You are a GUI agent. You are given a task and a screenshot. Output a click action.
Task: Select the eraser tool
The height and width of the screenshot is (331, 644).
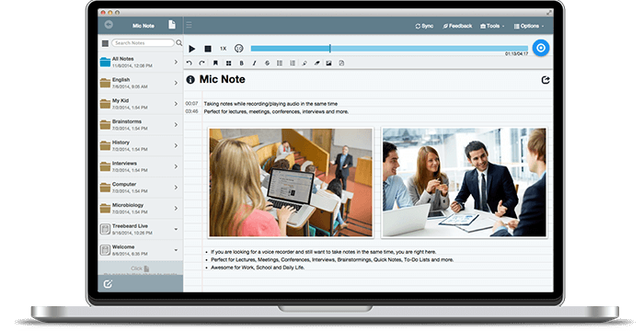[316, 63]
